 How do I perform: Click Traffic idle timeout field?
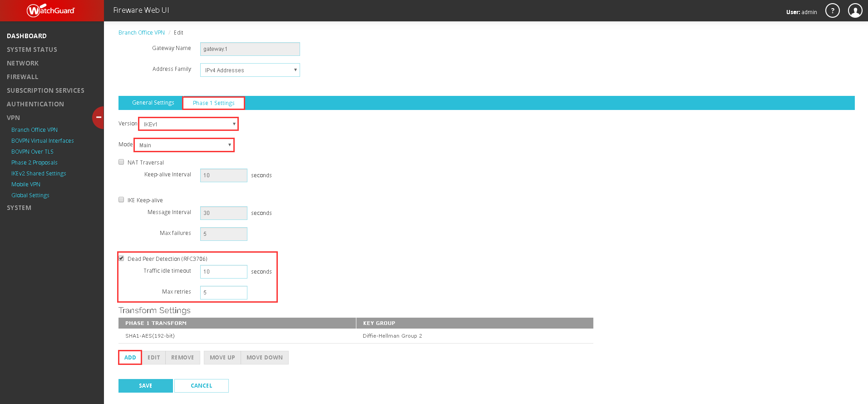click(224, 272)
